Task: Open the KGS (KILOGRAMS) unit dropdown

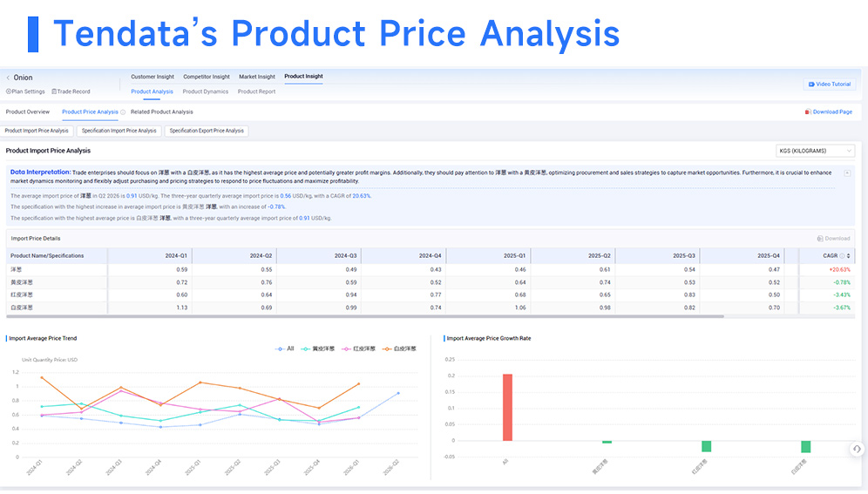Action: coord(815,151)
